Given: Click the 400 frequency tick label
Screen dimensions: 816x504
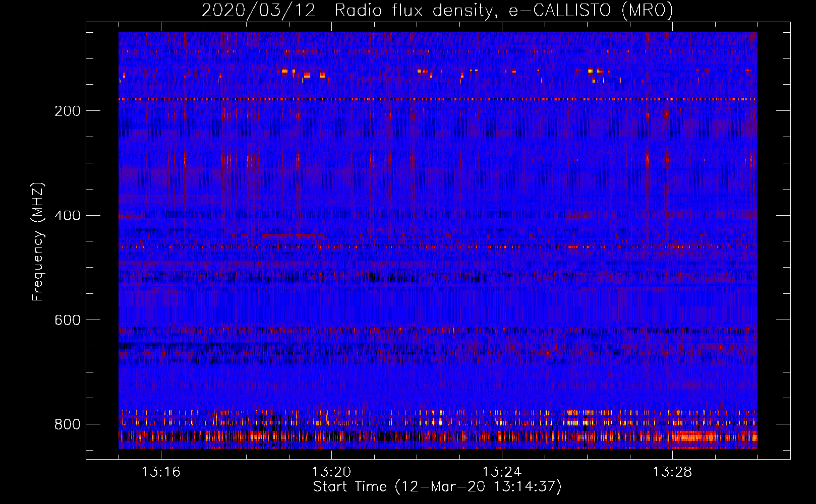Looking at the screenshot, I should [68, 216].
